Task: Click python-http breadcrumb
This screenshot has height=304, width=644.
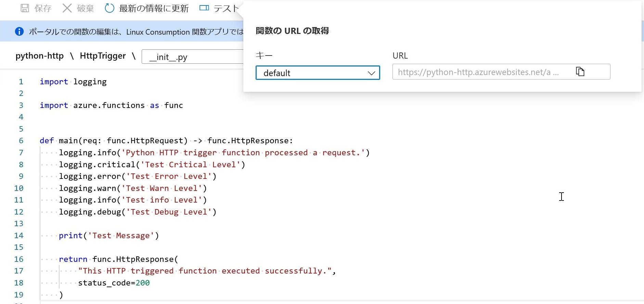Action: [40, 56]
